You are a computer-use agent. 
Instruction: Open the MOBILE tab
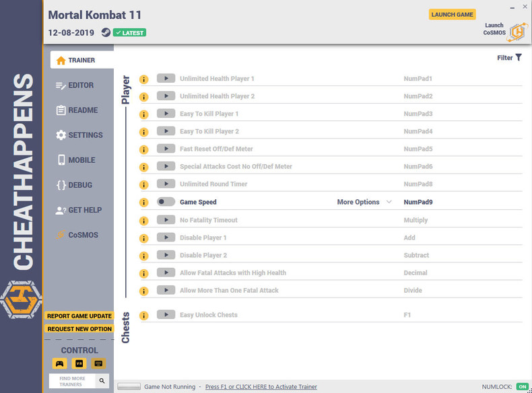pos(76,160)
